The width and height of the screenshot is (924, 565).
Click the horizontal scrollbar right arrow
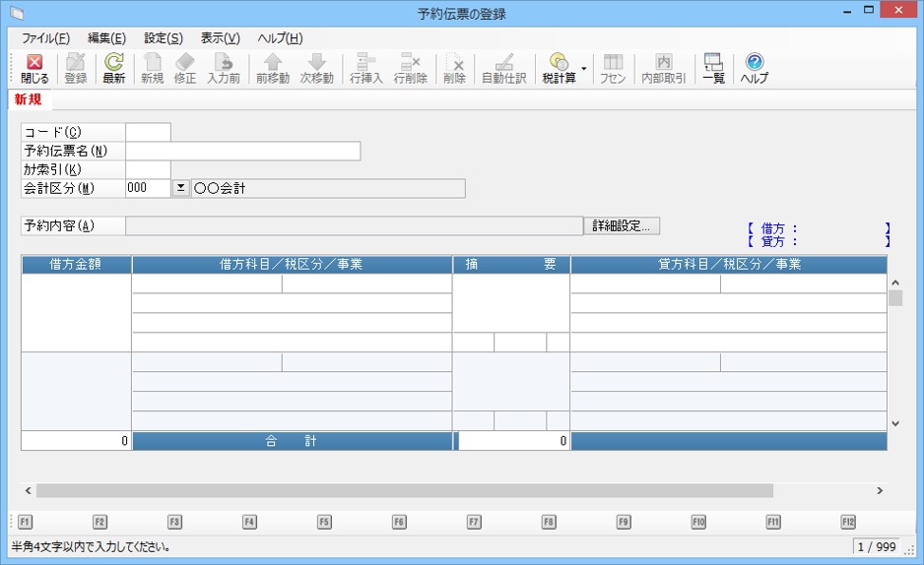(x=879, y=490)
